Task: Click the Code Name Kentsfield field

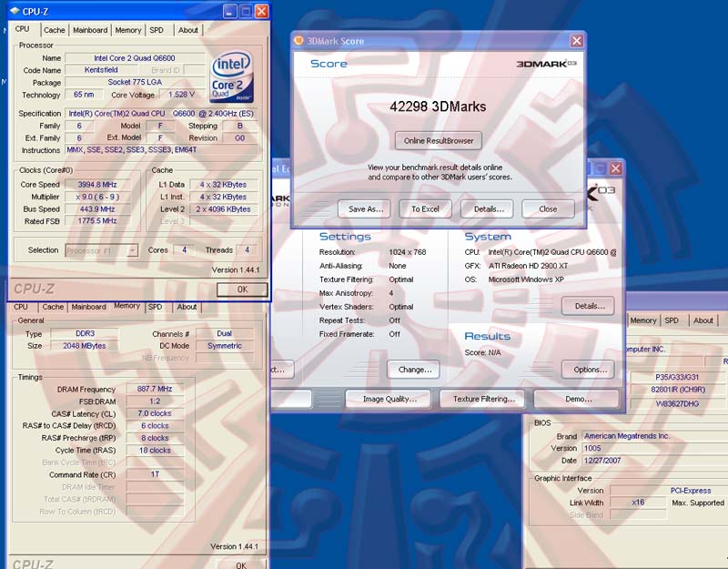Action: [101, 70]
